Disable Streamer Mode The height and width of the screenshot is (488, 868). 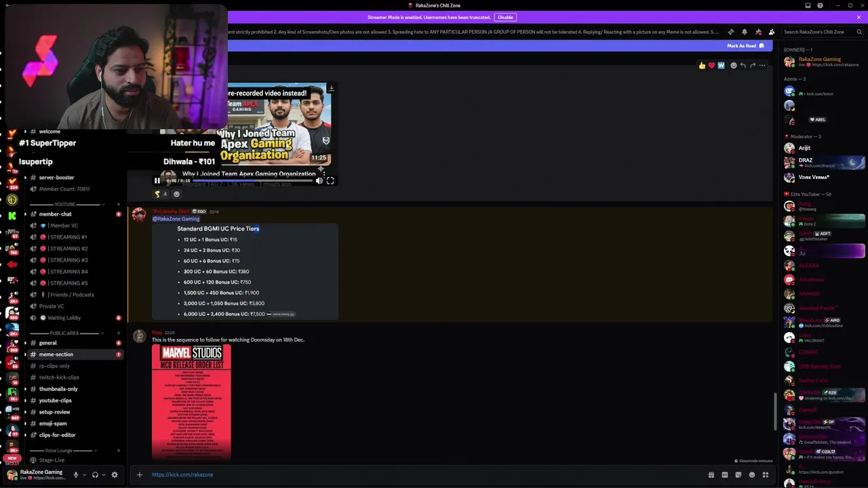[505, 17]
